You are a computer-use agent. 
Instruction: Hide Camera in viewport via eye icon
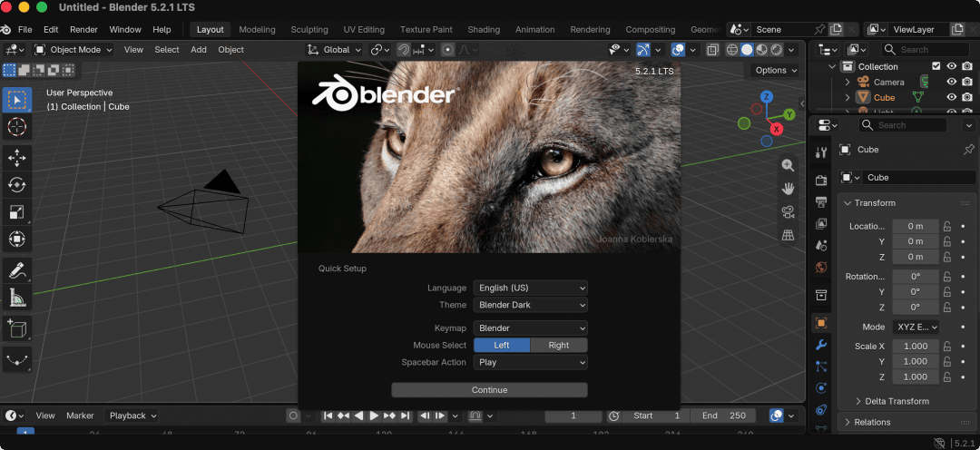click(952, 82)
